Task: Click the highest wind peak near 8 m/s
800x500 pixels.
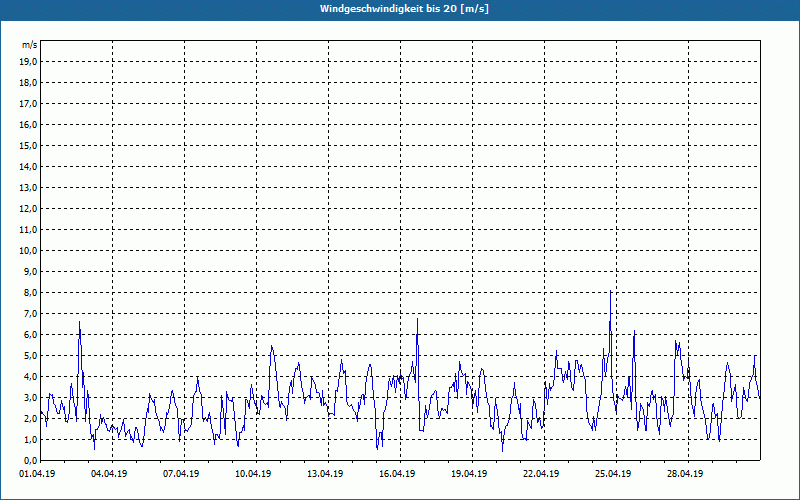Action: [610, 291]
